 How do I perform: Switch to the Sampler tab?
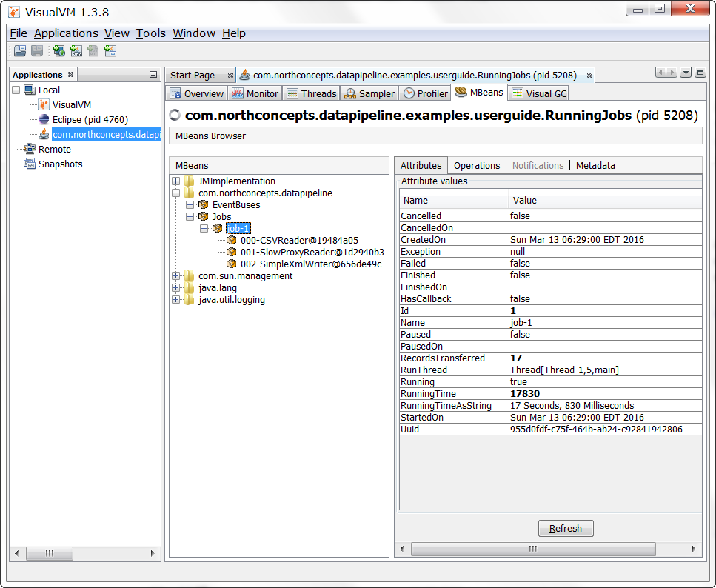pos(370,93)
